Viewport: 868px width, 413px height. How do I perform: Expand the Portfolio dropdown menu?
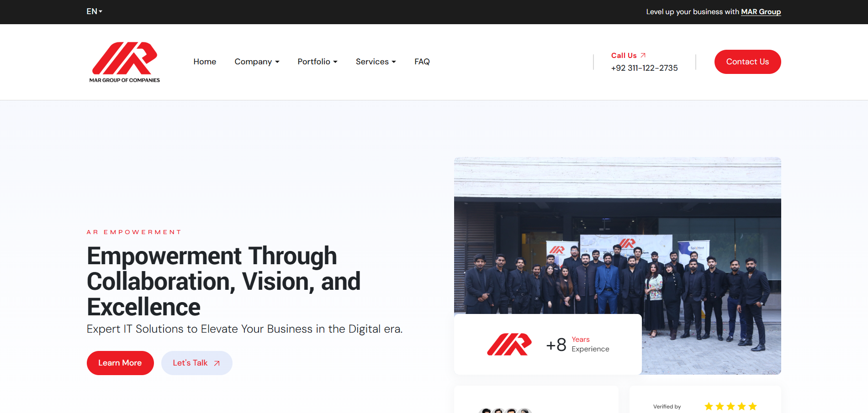pos(318,62)
